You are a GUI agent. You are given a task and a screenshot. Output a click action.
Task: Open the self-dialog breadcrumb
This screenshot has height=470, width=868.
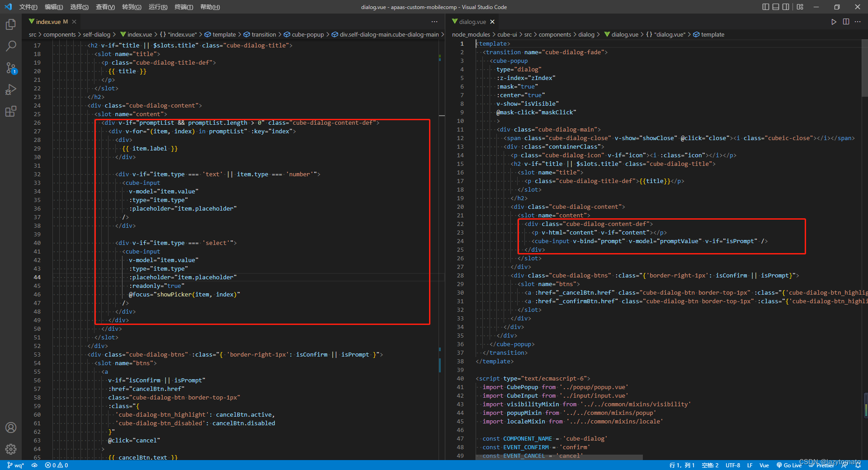click(x=96, y=34)
